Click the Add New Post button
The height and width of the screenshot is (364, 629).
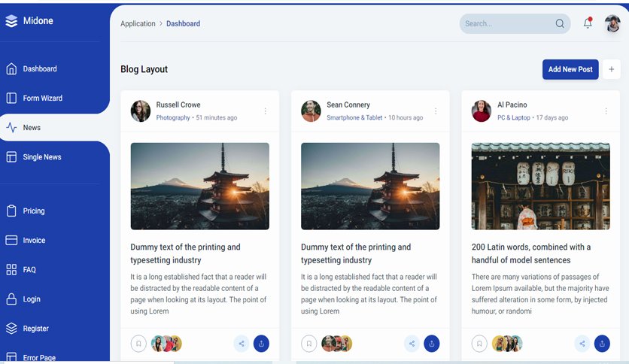(x=570, y=69)
